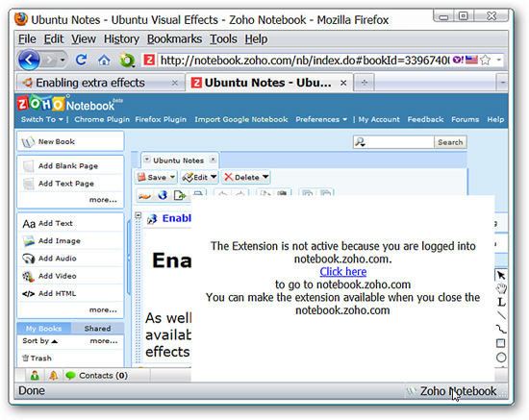Open the list all tabs dropdown

coord(503,83)
